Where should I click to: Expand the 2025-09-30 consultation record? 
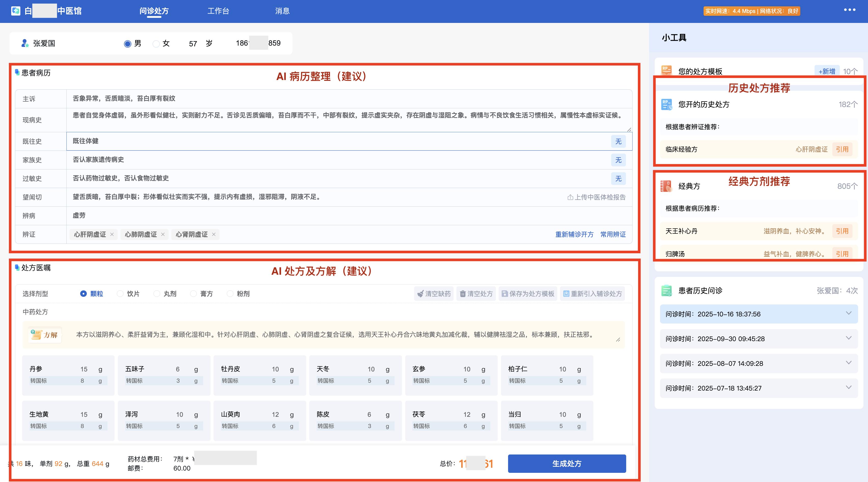pos(848,338)
